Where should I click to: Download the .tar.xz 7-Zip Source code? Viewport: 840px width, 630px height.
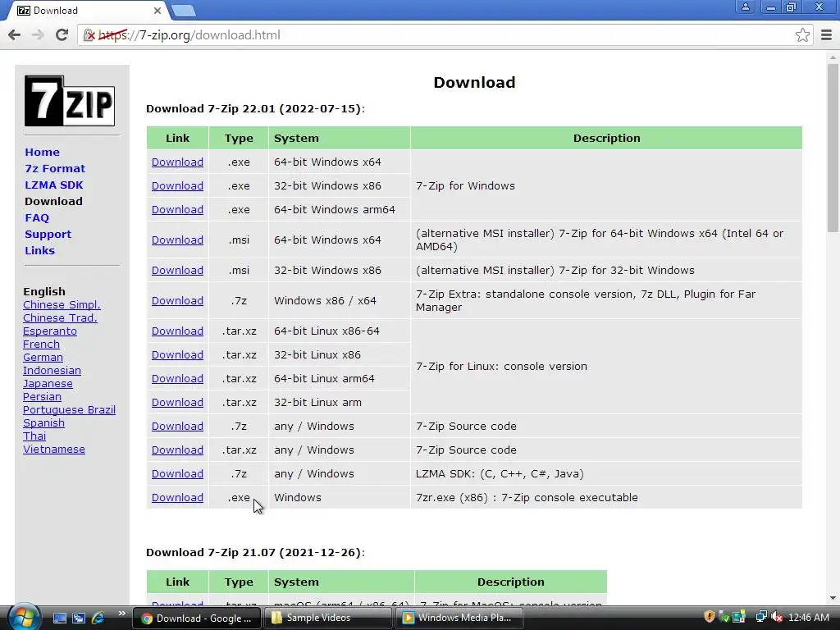177,450
